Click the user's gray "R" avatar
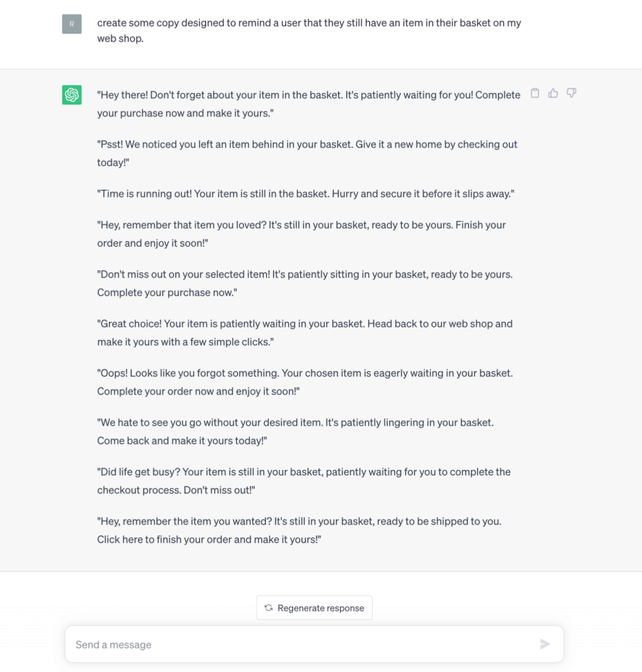 (x=72, y=25)
